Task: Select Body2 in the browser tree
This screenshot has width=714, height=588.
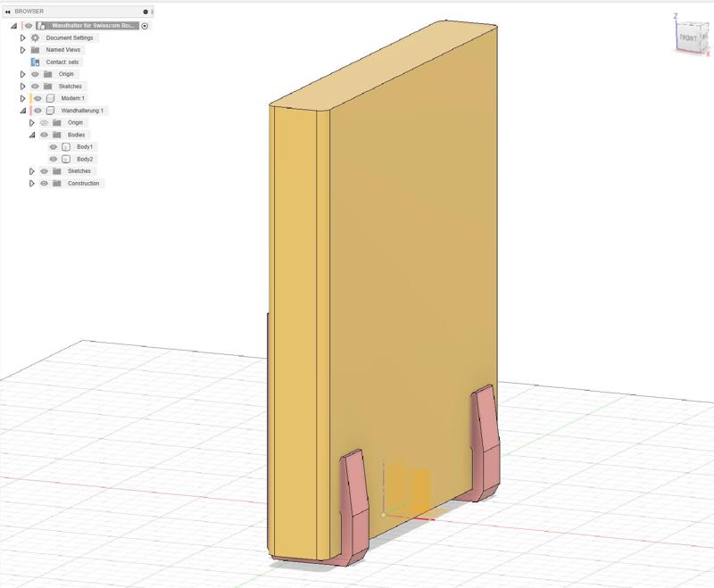Action: point(85,160)
